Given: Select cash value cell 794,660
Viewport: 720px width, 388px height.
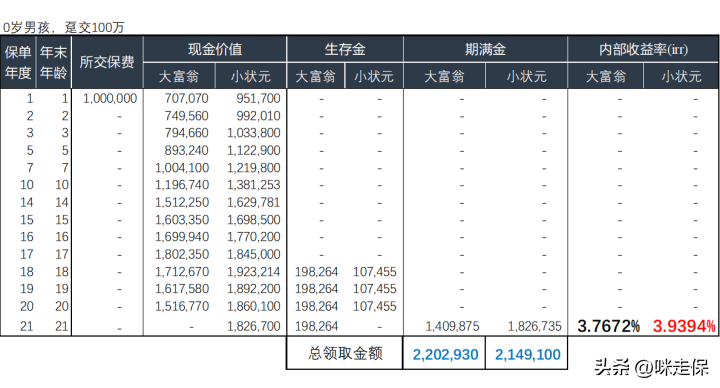Looking at the screenshot, I should click(187, 133).
